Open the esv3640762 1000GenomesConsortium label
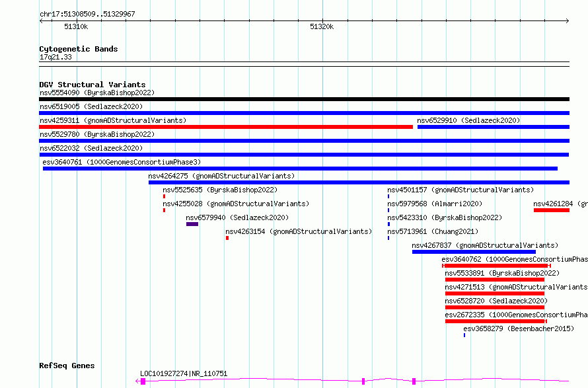The width and height of the screenshot is (588, 388). coord(515,259)
